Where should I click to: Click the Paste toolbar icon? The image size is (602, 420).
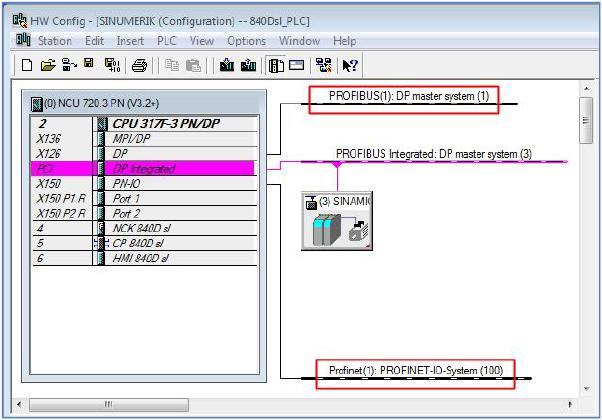[x=193, y=65]
